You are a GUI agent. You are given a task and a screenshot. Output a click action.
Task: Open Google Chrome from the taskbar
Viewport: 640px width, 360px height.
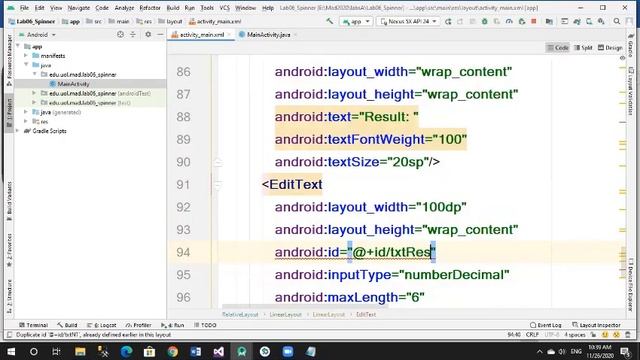[172, 351]
